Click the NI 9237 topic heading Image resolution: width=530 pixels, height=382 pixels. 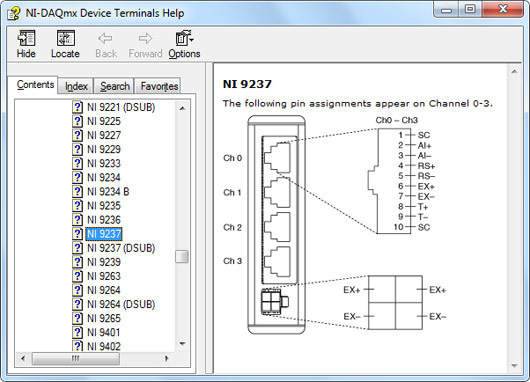click(x=247, y=84)
